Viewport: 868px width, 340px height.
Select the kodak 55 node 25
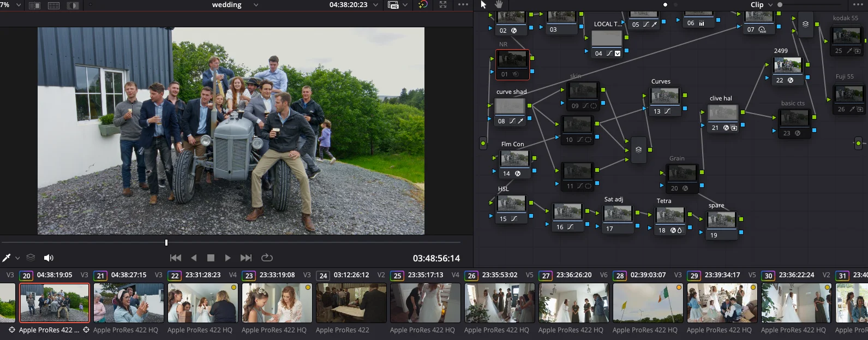846,41
